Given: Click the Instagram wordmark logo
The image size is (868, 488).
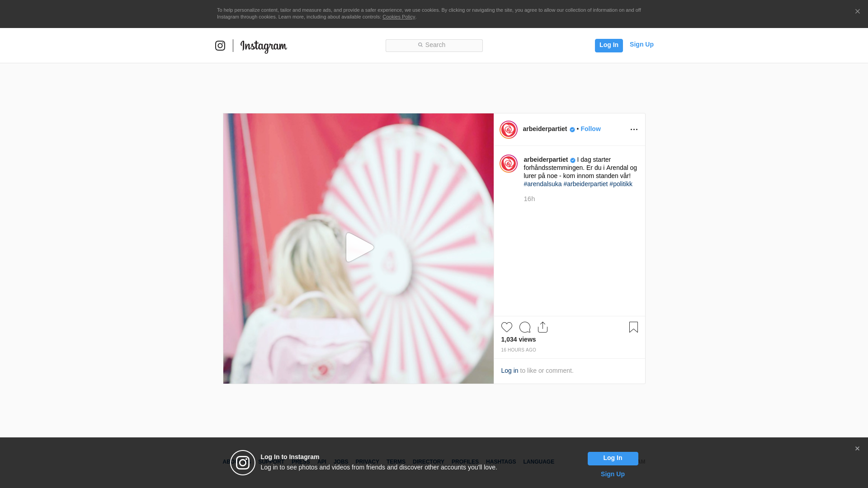Looking at the screenshot, I should [x=264, y=46].
